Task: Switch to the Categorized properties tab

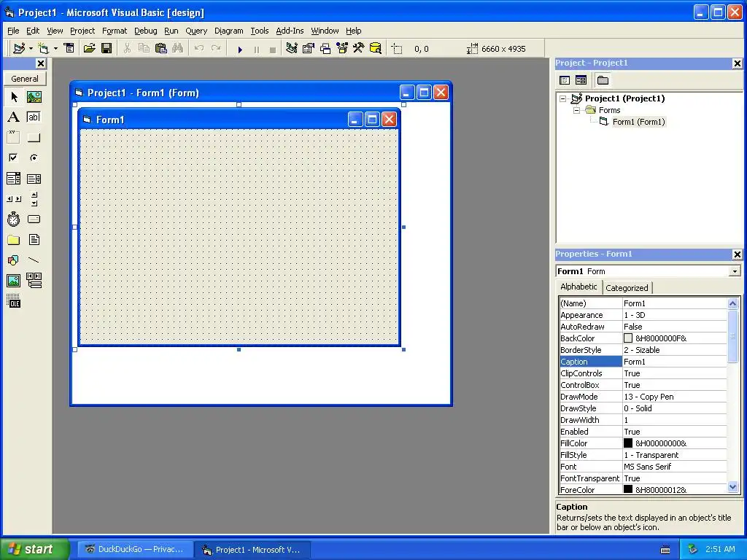Action: [x=627, y=287]
